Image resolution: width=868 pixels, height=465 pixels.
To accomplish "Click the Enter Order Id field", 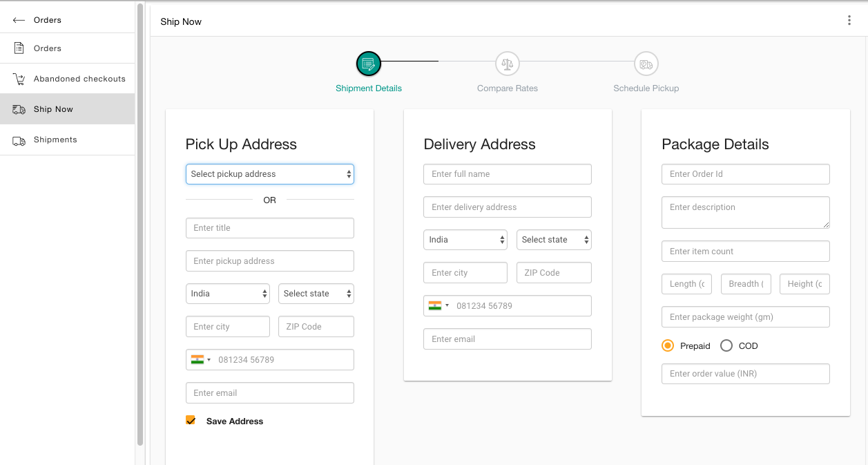I will (746, 174).
